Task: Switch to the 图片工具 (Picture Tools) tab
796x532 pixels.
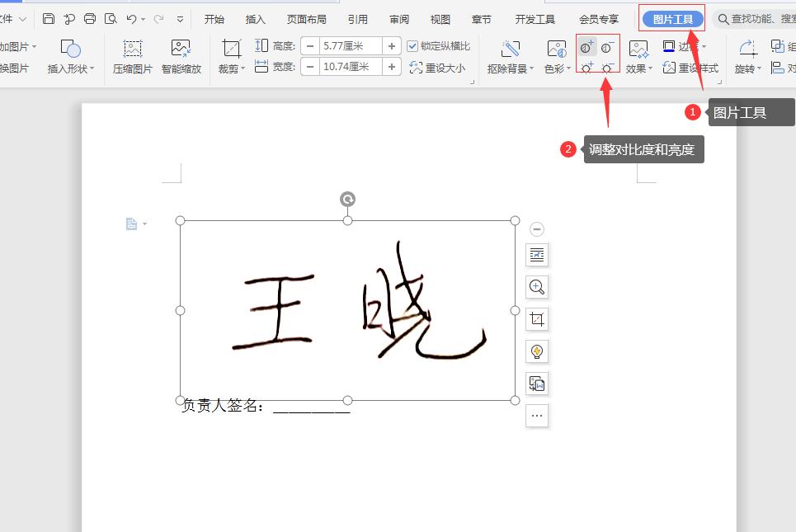Action: click(x=671, y=17)
